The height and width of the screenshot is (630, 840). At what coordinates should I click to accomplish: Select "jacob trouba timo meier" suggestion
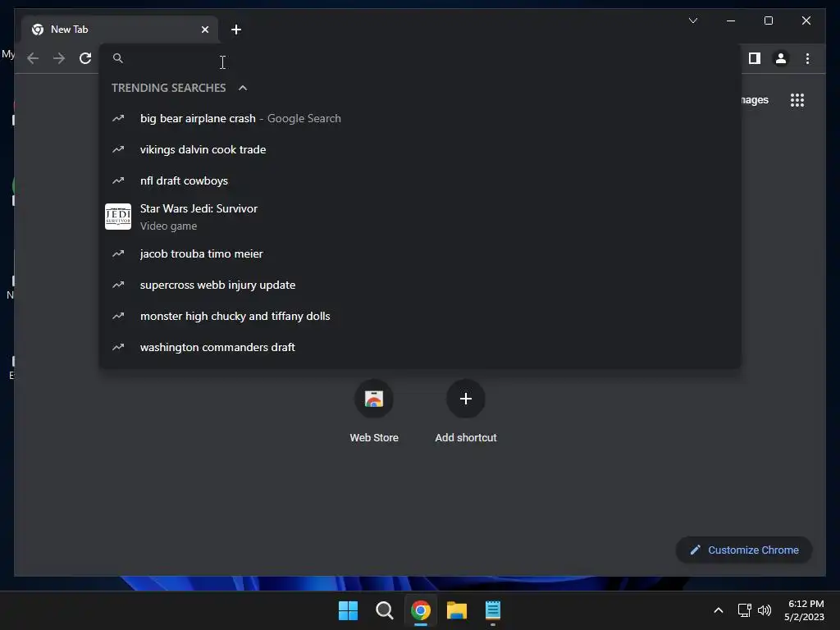(x=421, y=254)
